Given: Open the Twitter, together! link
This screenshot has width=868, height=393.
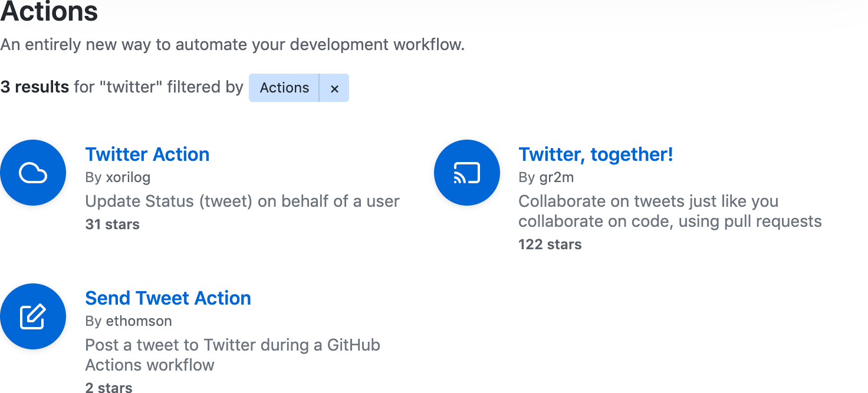Looking at the screenshot, I should (x=596, y=154).
